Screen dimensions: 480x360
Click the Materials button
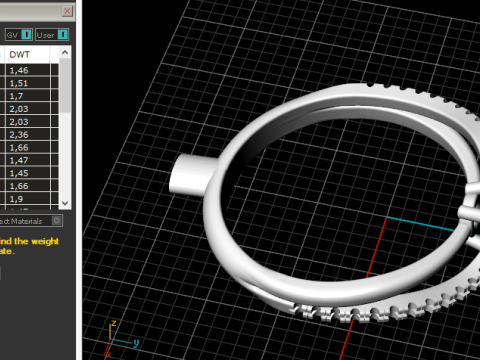(31, 221)
